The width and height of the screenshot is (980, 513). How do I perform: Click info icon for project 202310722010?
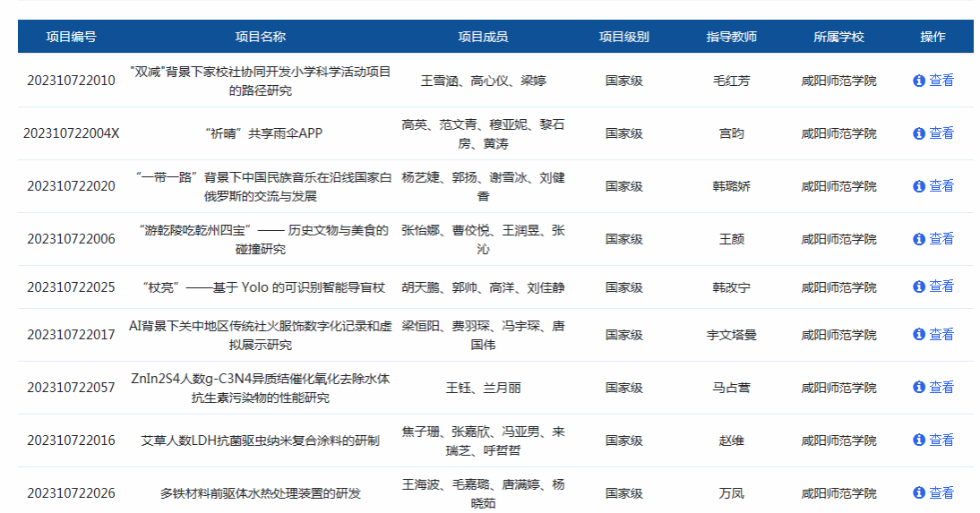(918, 81)
